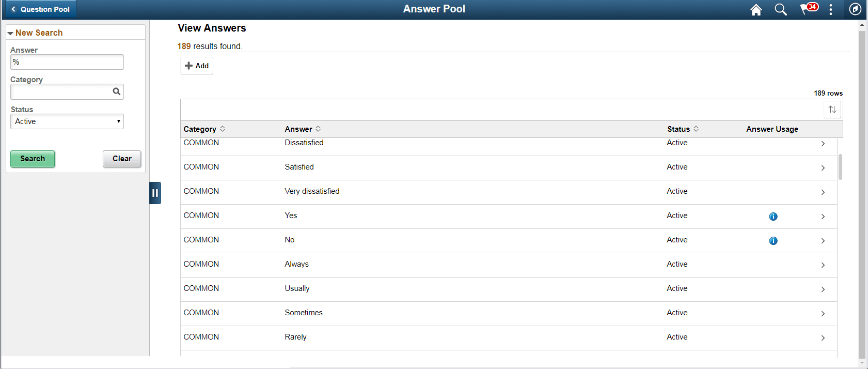Open the global Search icon
This screenshot has height=369, width=868.
(781, 9)
